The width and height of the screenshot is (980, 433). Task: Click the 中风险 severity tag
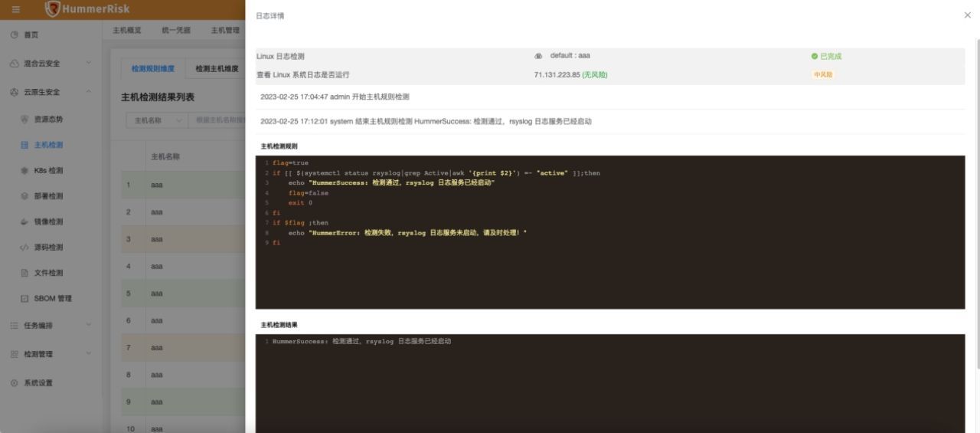tap(822, 74)
